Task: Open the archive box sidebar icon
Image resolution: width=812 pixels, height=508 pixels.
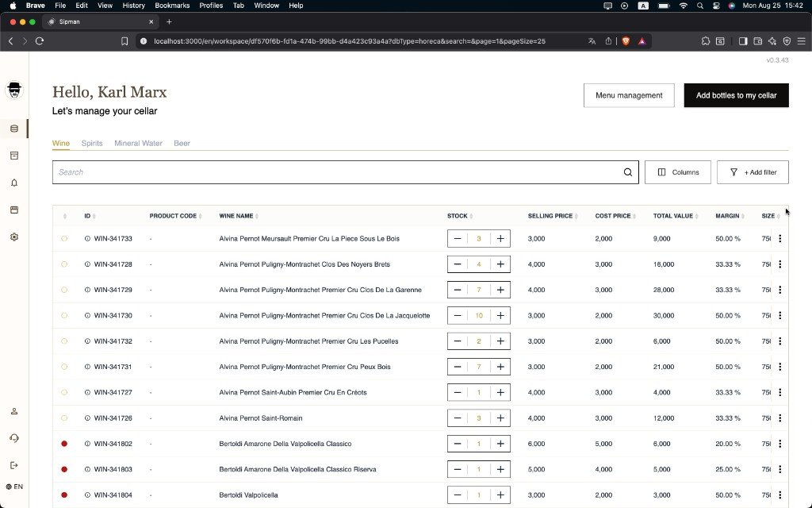Action: click(14, 156)
